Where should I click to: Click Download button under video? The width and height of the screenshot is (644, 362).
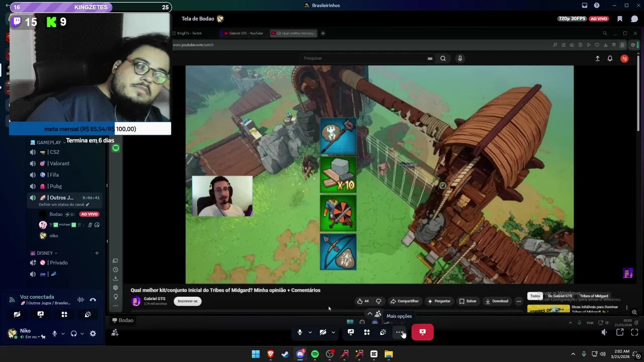tap(497, 301)
